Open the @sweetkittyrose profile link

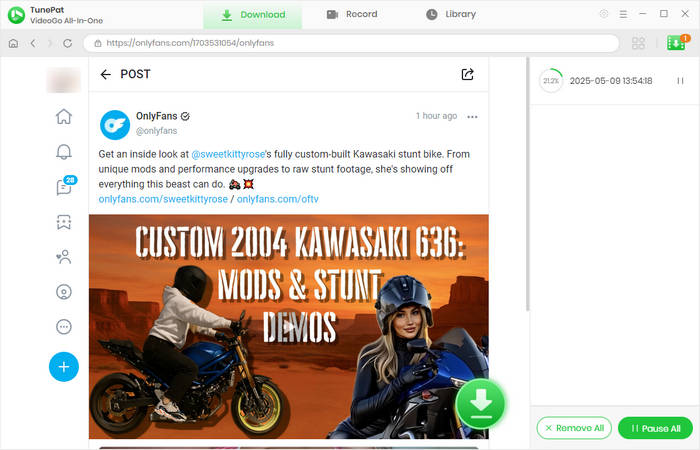(229, 154)
